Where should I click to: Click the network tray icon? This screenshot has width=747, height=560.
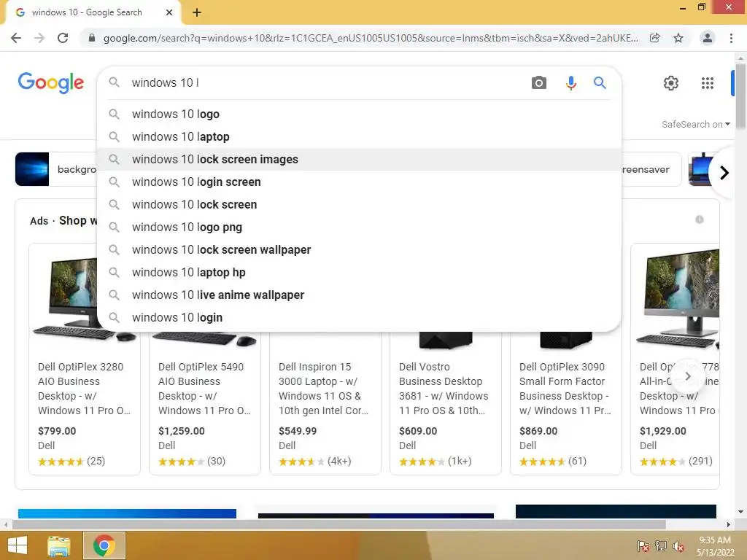coord(661,546)
